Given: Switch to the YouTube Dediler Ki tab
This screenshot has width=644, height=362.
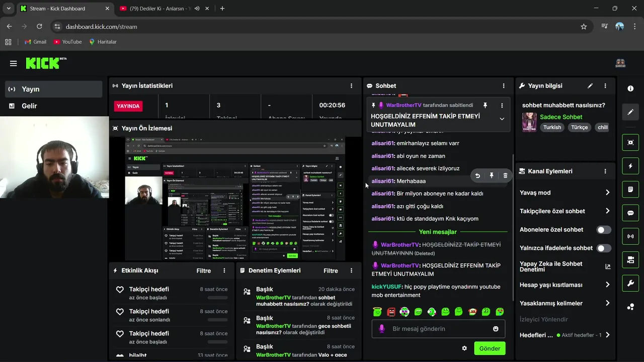Looking at the screenshot, I should tap(160, 9).
